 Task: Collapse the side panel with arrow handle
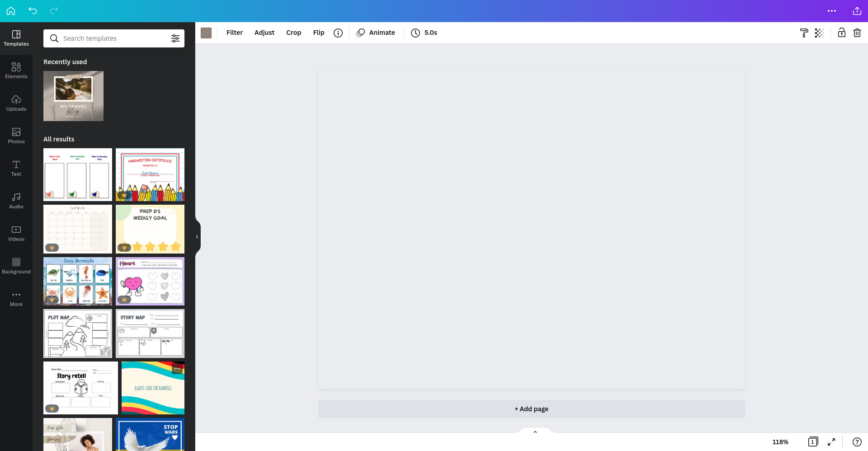tap(197, 237)
